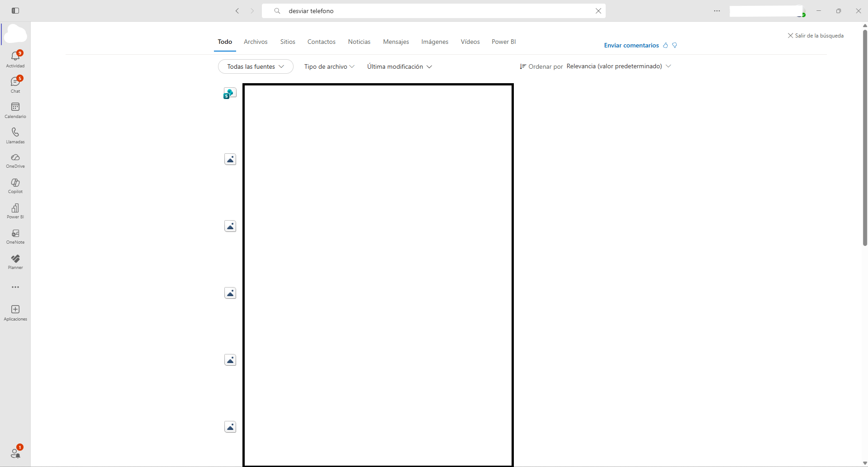Click the search field containing desviar telefono
The width and height of the screenshot is (868, 467).
[434, 11]
